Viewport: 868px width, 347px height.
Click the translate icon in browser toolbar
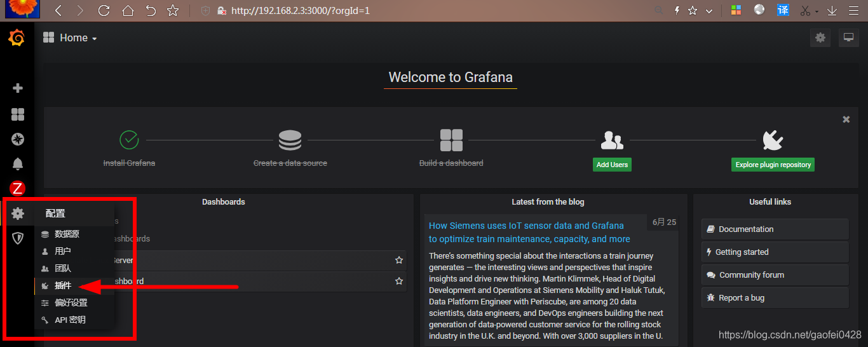783,10
